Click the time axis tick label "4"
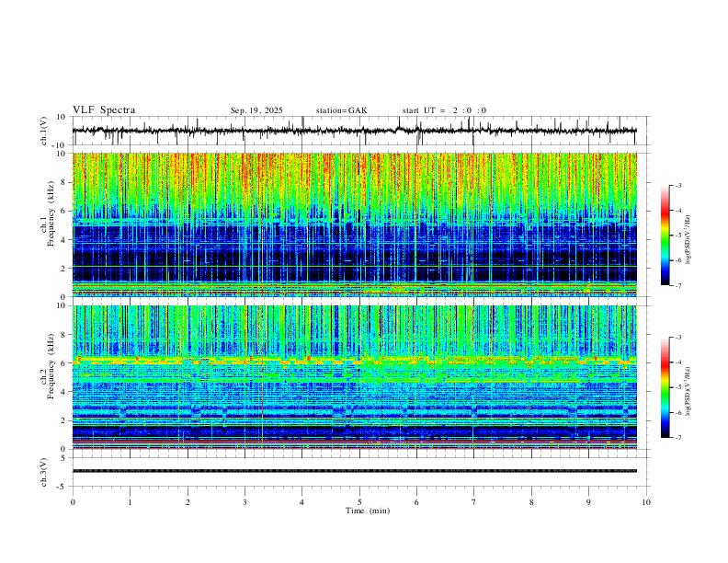The width and height of the screenshot is (728, 563). tap(302, 502)
